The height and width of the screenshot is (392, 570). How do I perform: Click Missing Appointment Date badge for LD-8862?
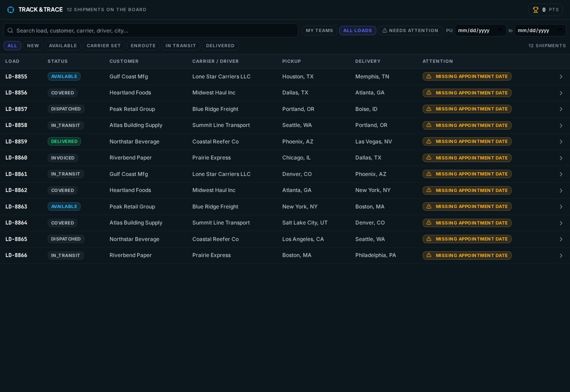(x=467, y=190)
